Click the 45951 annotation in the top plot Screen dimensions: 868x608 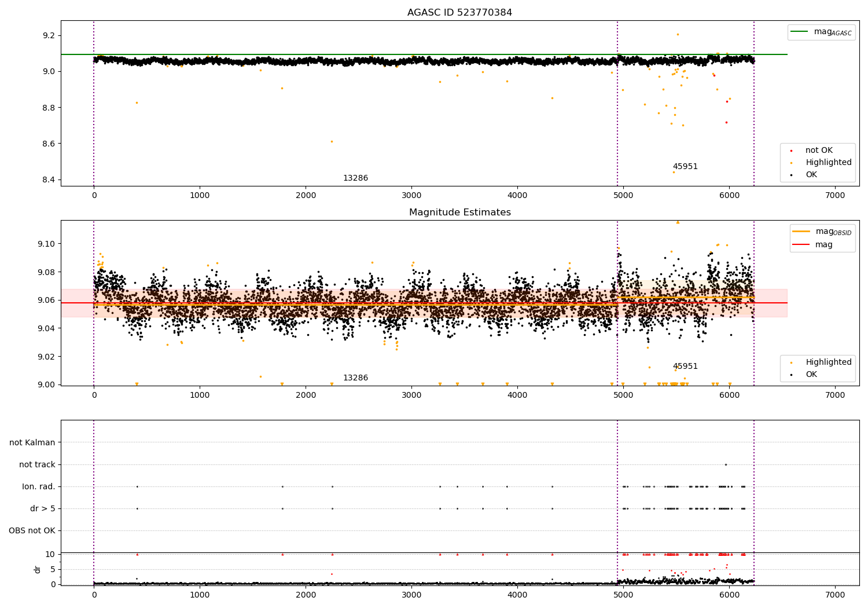[685, 167]
